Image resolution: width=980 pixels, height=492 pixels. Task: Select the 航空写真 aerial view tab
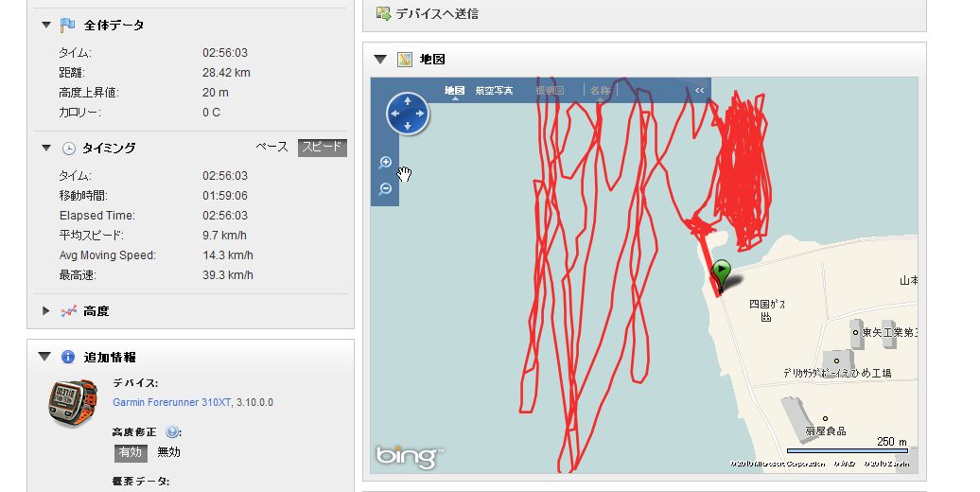[x=494, y=91]
